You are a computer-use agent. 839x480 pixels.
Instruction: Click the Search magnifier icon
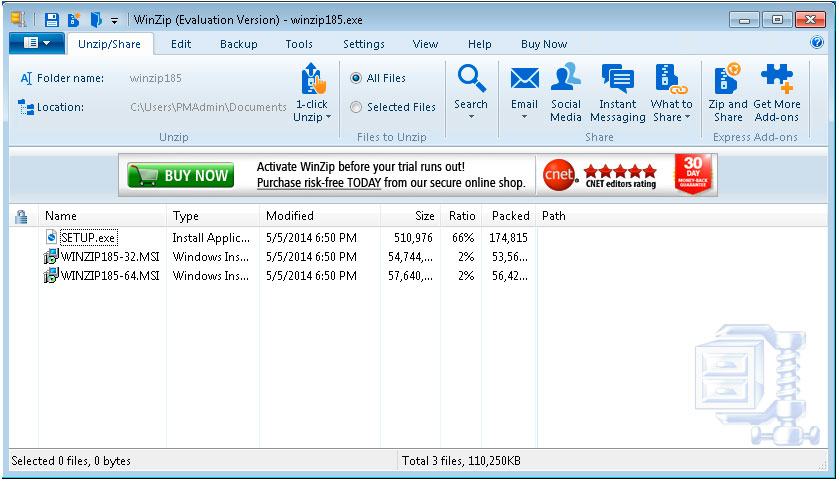[471, 79]
